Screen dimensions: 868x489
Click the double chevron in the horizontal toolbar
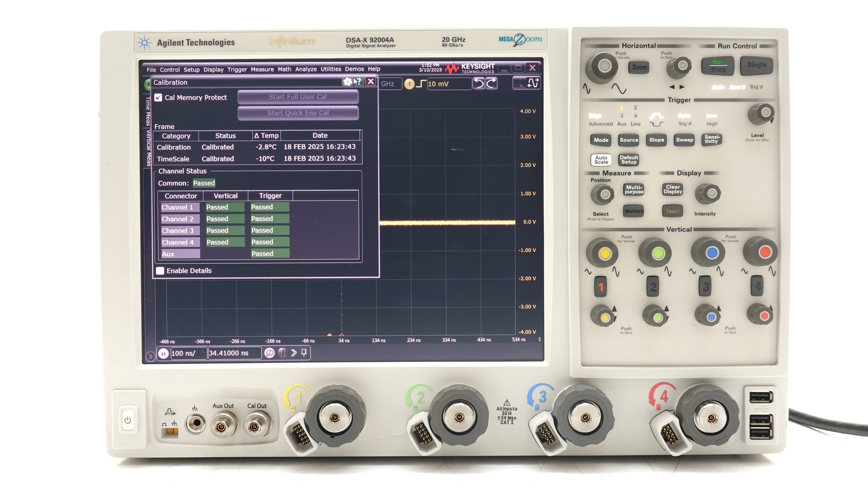tap(293, 352)
